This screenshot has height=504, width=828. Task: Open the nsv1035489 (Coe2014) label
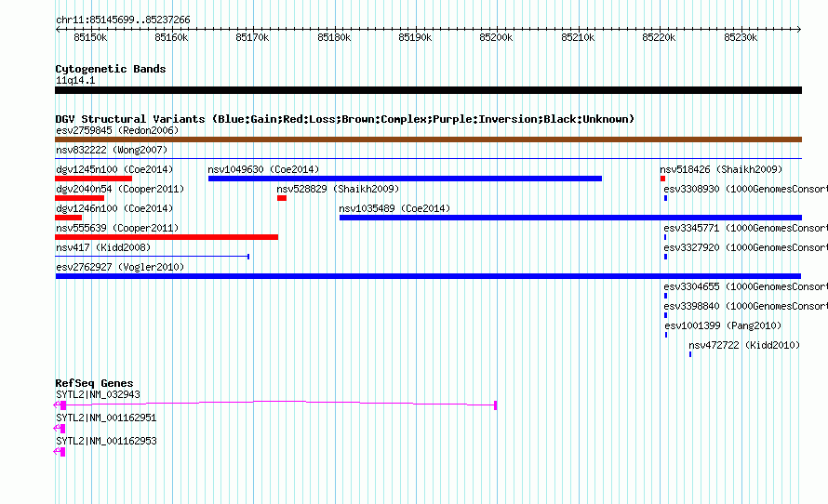coord(395,208)
